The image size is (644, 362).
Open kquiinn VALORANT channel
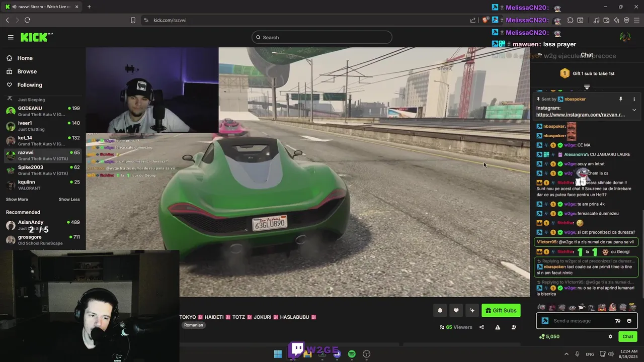(x=43, y=185)
